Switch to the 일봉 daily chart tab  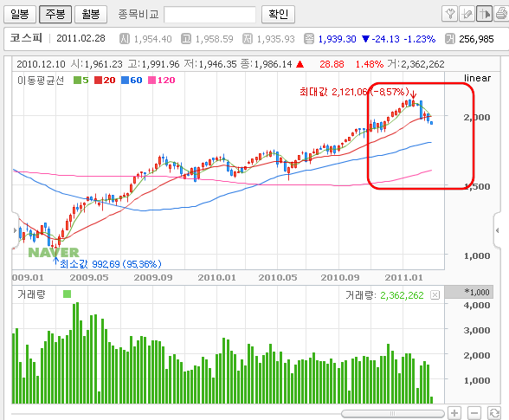point(20,14)
